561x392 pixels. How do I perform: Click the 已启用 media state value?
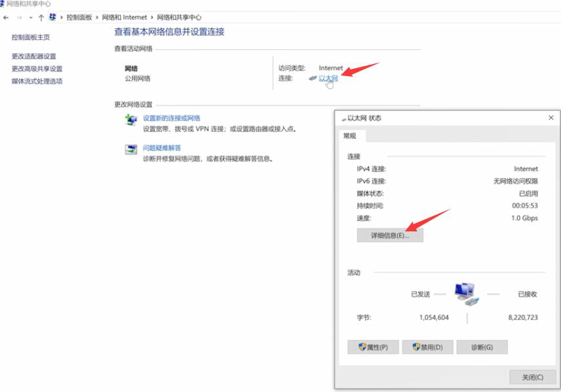(528, 193)
